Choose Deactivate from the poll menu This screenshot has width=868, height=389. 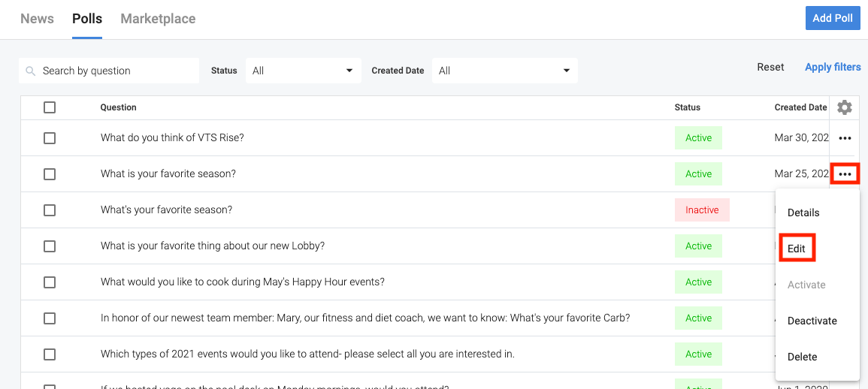pos(812,321)
